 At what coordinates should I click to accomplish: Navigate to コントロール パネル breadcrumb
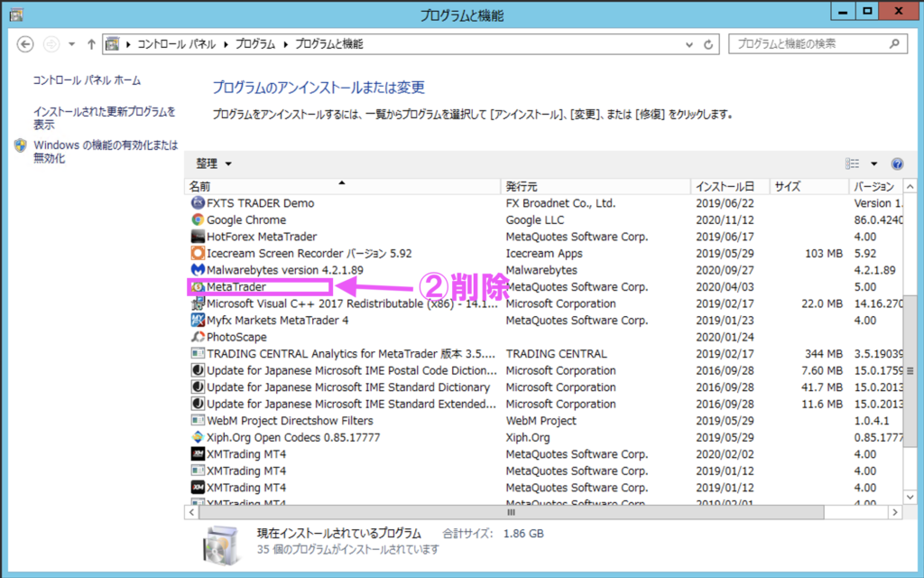(x=177, y=44)
